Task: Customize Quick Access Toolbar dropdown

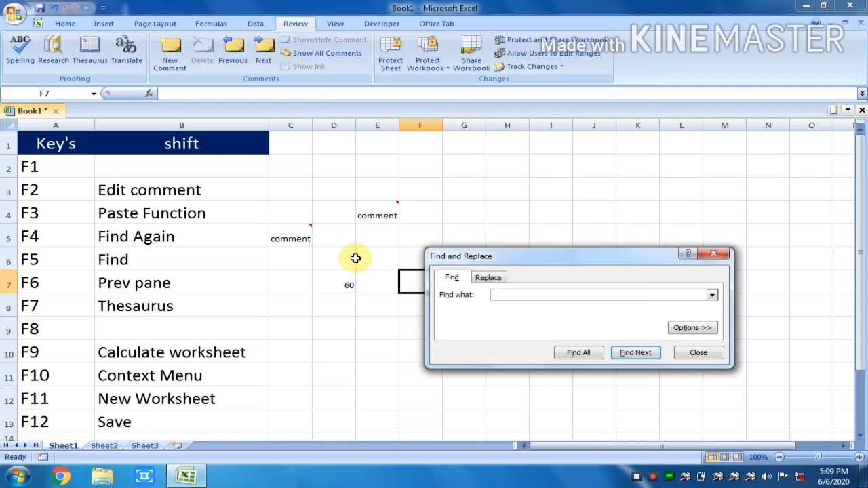Action: pyautogui.click(x=103, y=7)
